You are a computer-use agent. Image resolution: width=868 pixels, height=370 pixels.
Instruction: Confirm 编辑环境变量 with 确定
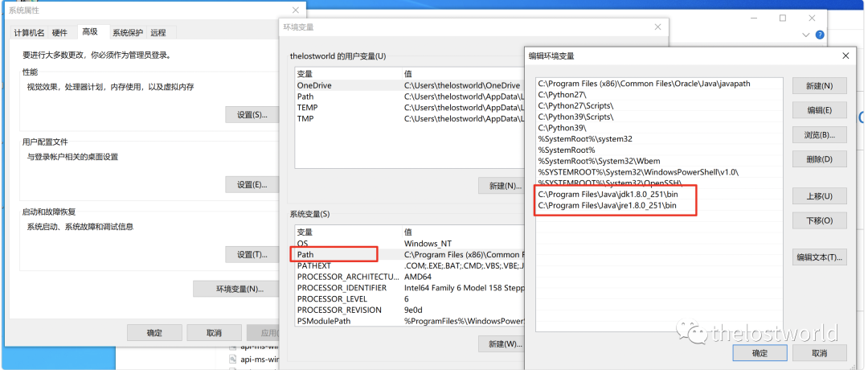pyautogui.click(x=759, y=353)
